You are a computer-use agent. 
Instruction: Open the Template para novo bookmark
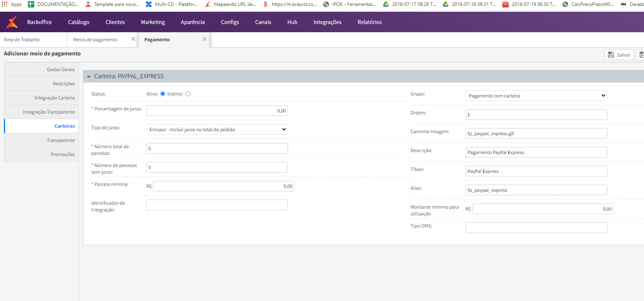[x=112, y=4]
